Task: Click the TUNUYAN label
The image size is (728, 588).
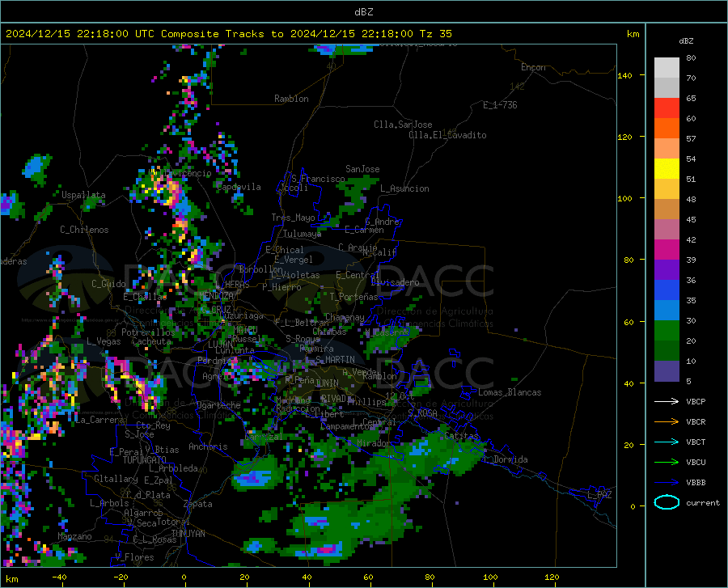Action: point(188,533)
